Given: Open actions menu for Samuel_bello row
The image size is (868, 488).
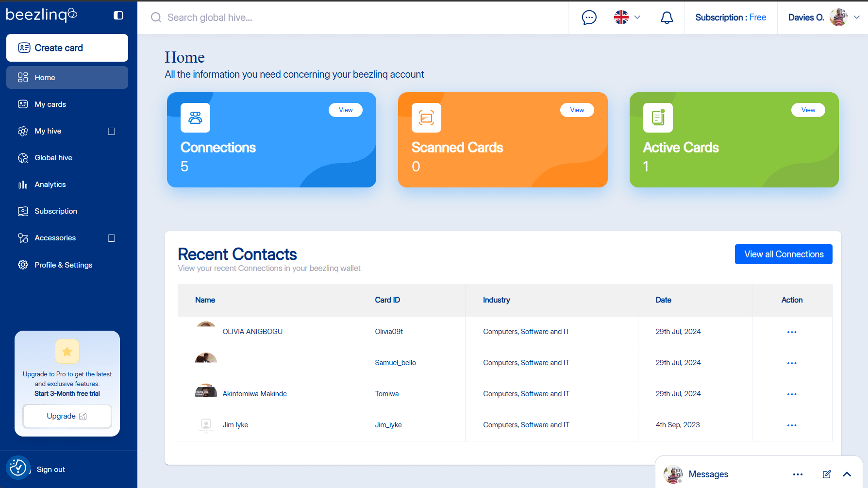Looking at the screenshot, I should click(x=792, y=363).
